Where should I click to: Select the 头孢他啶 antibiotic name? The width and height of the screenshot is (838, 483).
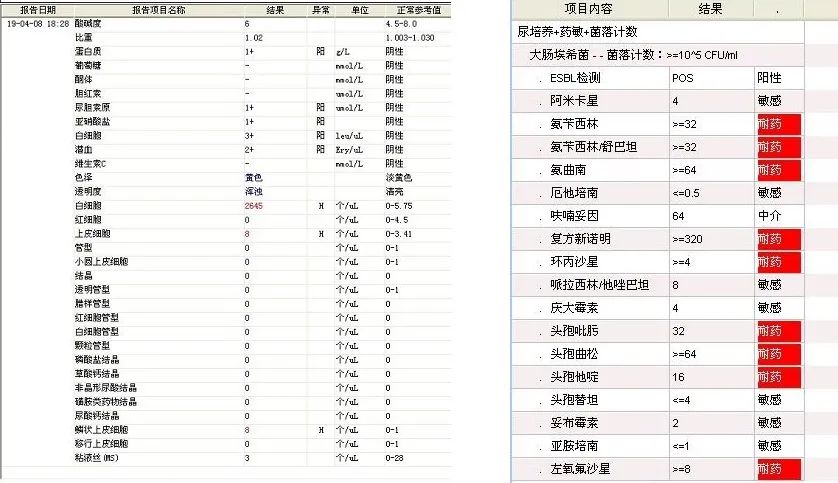[x=574, y=377]
